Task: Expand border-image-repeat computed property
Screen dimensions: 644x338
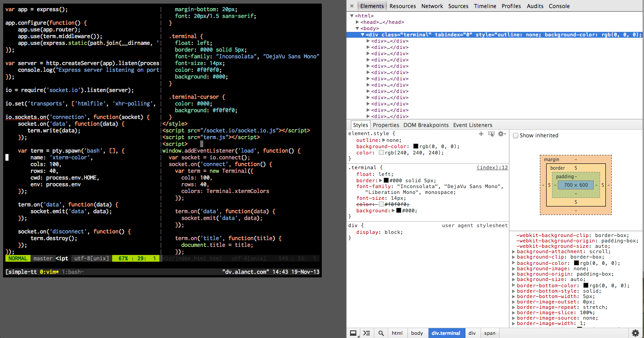Action: pyautogui.click(x=514, y=307)
